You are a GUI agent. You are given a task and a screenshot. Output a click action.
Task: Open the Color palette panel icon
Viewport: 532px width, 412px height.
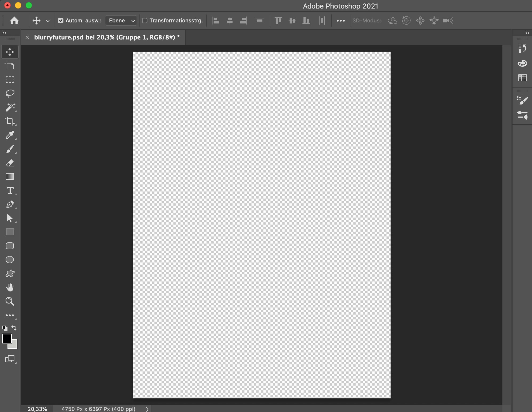point(522,63)
